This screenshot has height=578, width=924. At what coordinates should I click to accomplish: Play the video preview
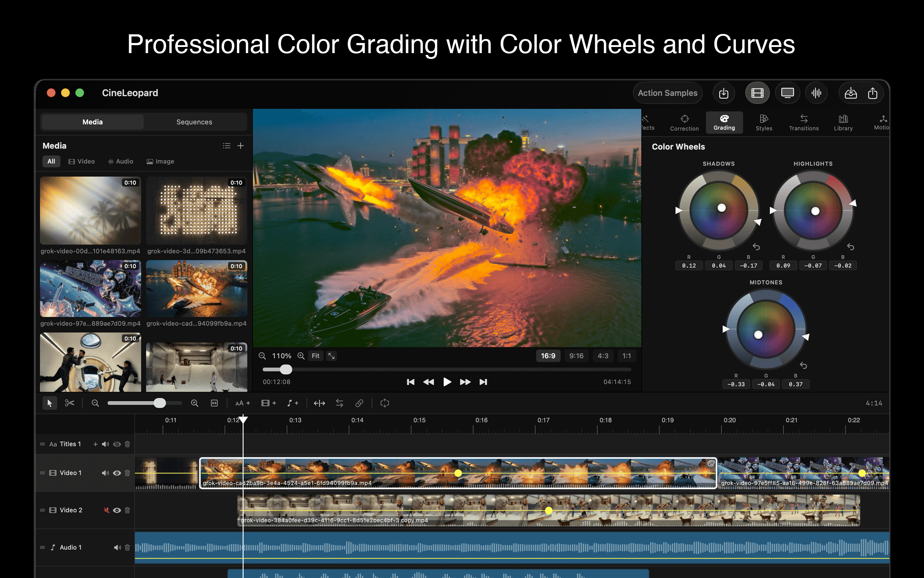tap(447, 382)
